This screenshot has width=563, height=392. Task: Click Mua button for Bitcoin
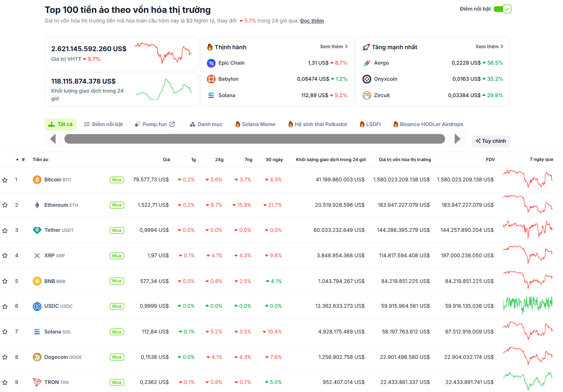(x=117, y=180)
